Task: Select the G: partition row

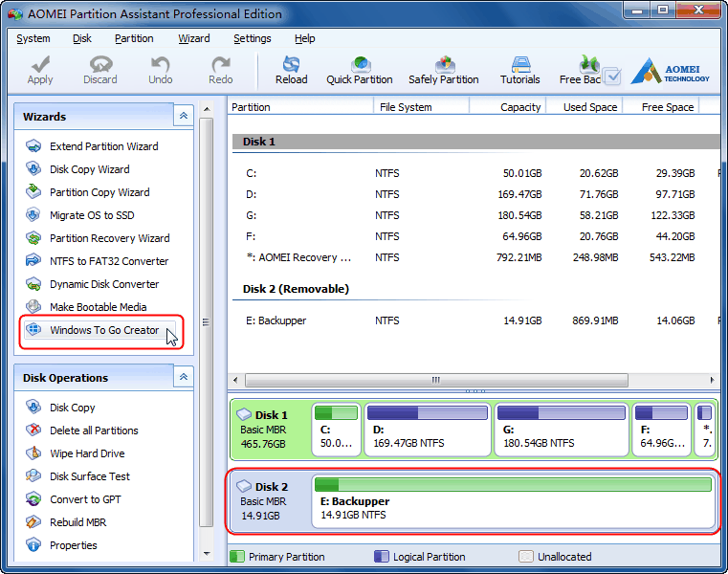Action: (x=475, y=215)
